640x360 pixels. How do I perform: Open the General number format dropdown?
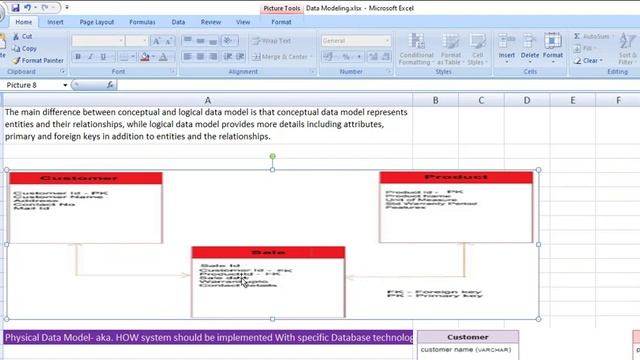tap(387, 41)
